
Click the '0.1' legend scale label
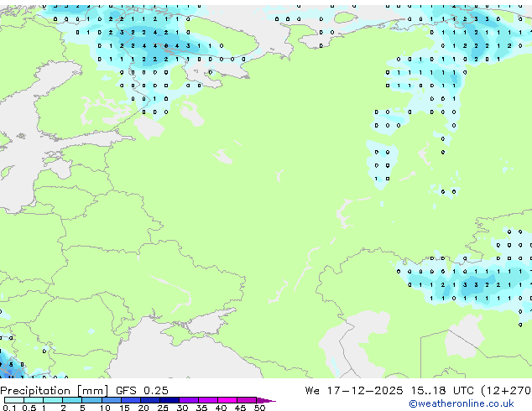pos(9,408)
